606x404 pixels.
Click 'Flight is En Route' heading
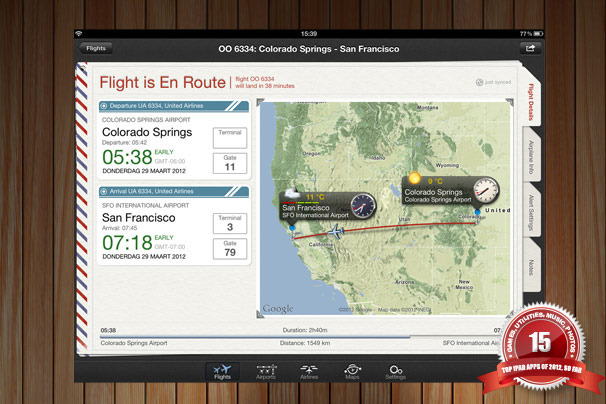[162, 82]
